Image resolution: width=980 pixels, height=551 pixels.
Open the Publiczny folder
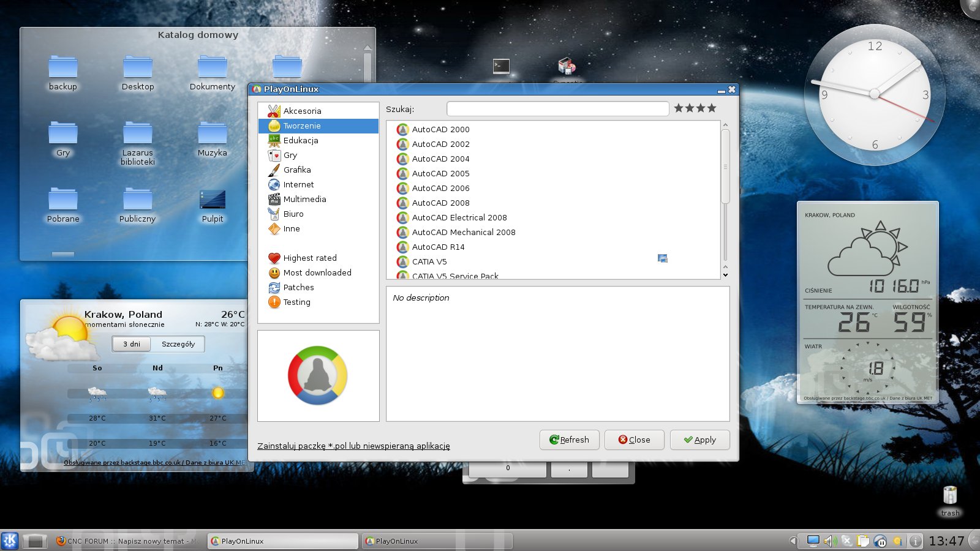coord(138,206)
